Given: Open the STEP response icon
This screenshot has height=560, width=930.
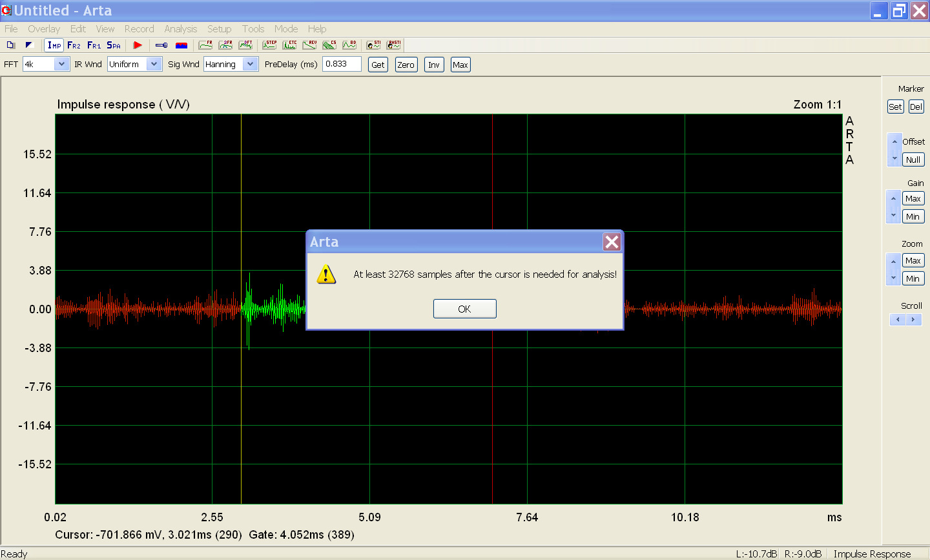Looking at the screenshot, I should tap(269, 45).
